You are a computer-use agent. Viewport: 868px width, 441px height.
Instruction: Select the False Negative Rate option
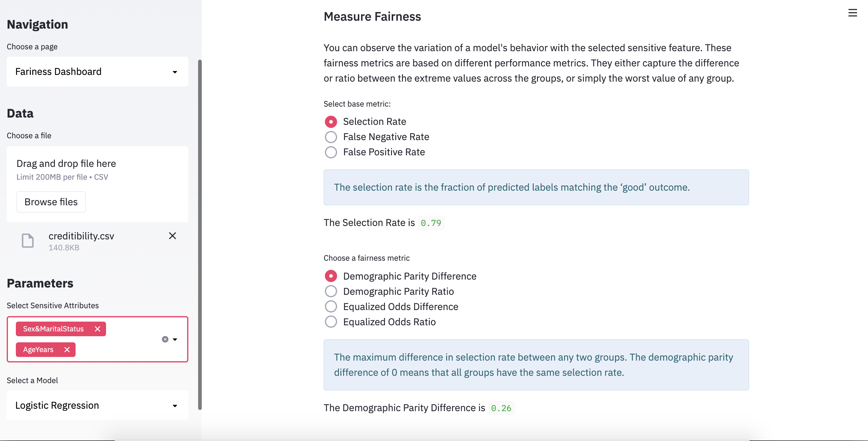coord(331,137)
